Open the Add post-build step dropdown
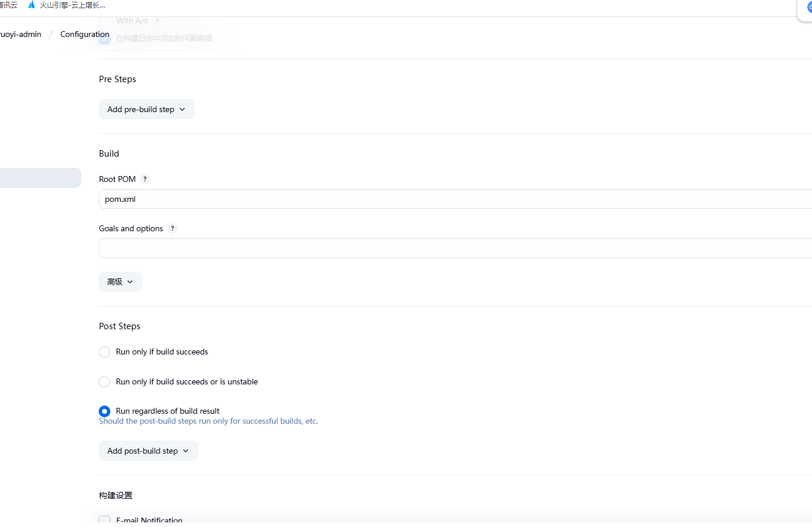This screenshot has height=527, width=812. [x=148, y=451]
